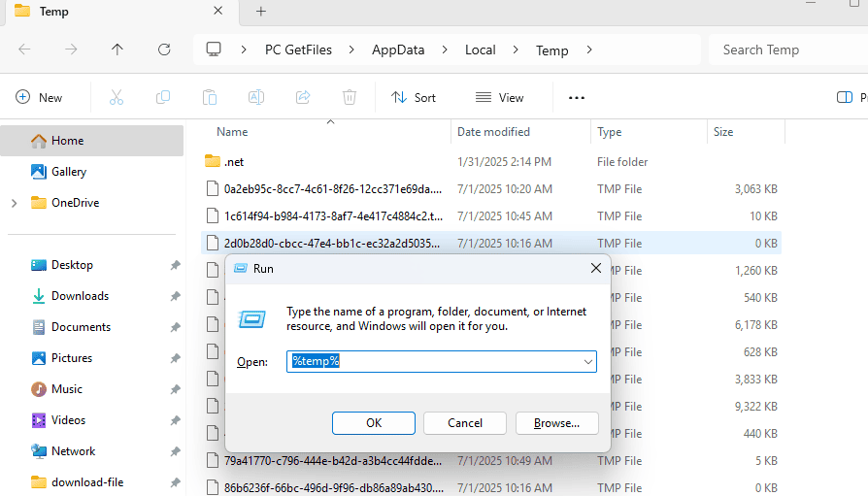
Task: Click the Share icon in toolbar
Action: pos(303,97)
